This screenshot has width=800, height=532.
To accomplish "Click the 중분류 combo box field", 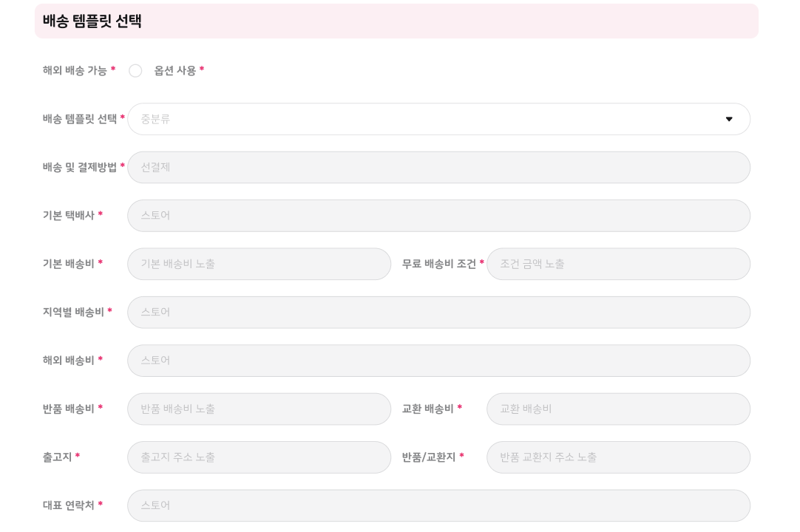I will 438,120.
